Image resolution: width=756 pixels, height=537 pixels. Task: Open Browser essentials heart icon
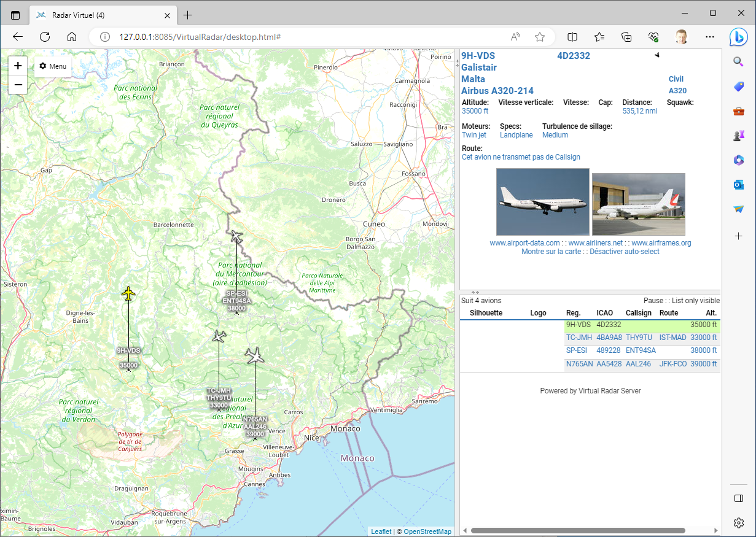coord(653,37)
